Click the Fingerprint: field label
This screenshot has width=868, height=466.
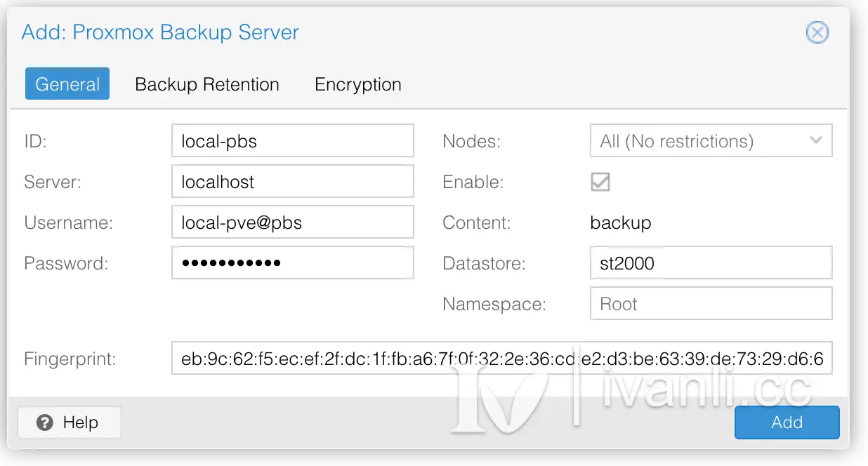pos(70,359)
